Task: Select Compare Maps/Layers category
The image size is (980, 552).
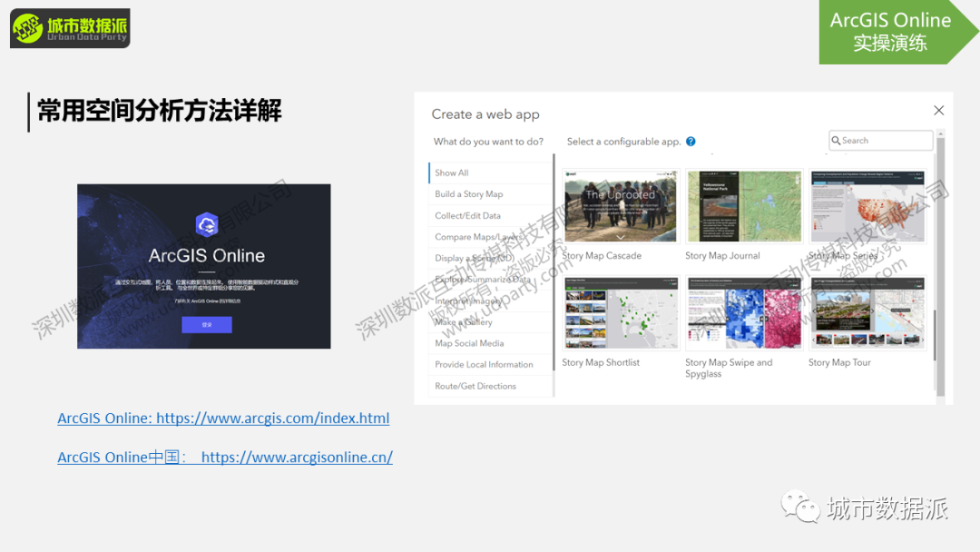Action: coord(491,237)
